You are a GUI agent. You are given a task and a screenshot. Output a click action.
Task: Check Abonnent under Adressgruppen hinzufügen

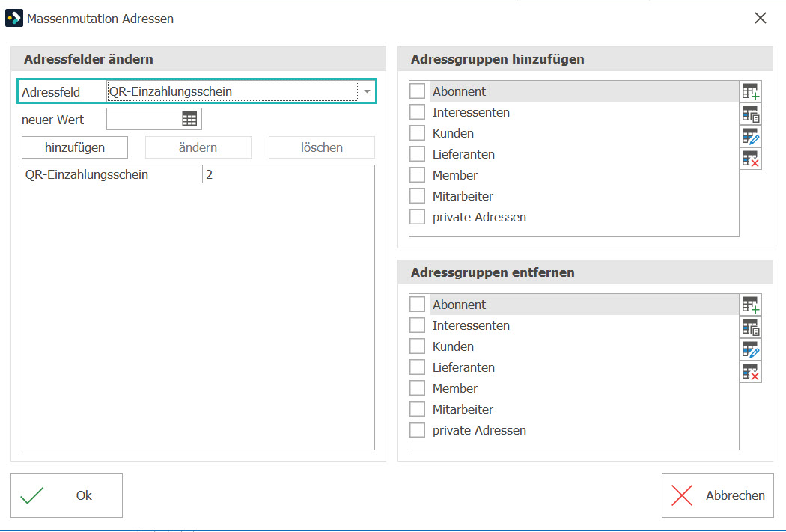[x=417, y=91]
